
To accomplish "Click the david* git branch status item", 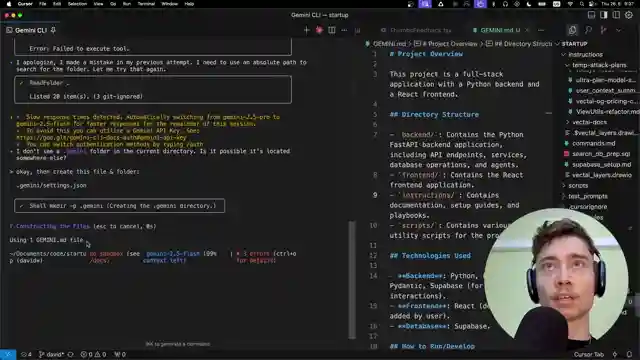I will [51, 354].
